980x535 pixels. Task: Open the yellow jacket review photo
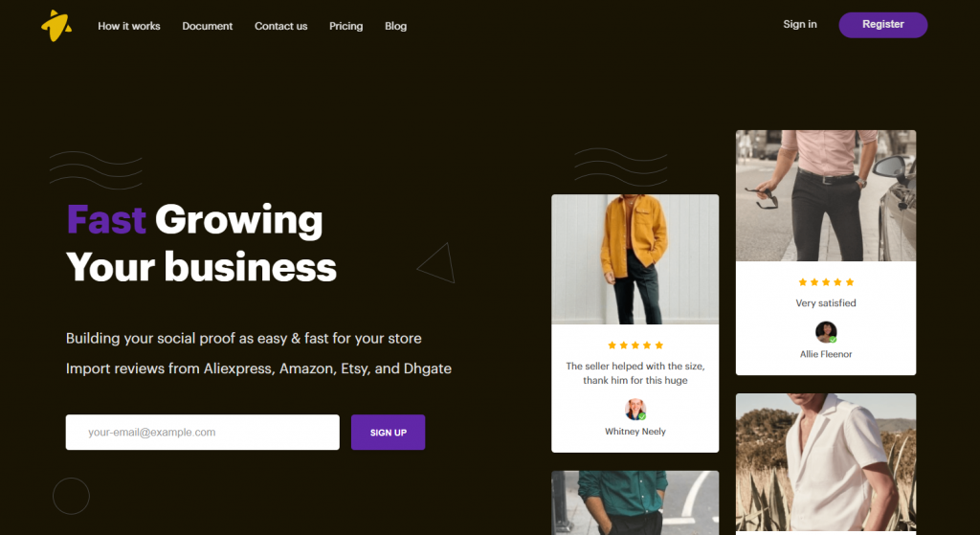pos(635,259)
